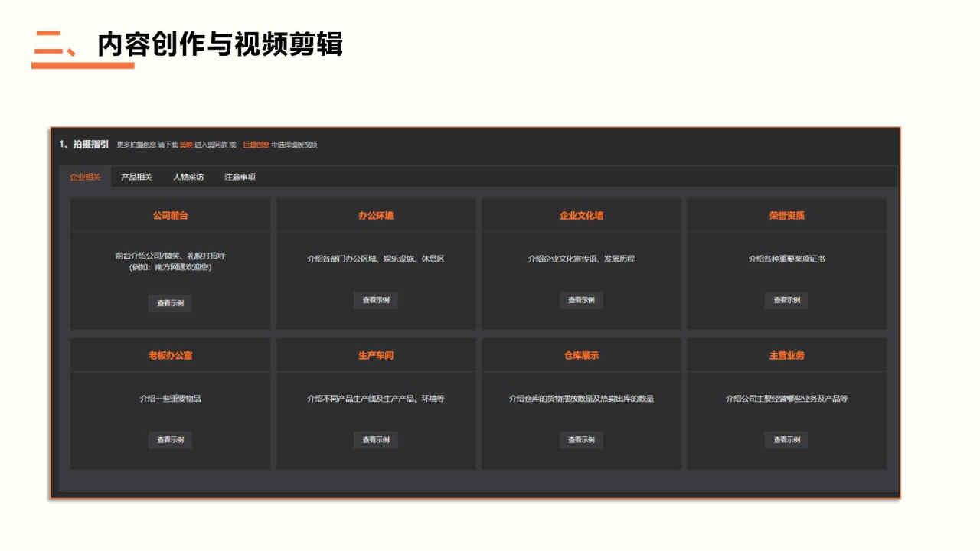Select the 荣誉资质 heading
This screenshot has height=551, width=980.
786,216
